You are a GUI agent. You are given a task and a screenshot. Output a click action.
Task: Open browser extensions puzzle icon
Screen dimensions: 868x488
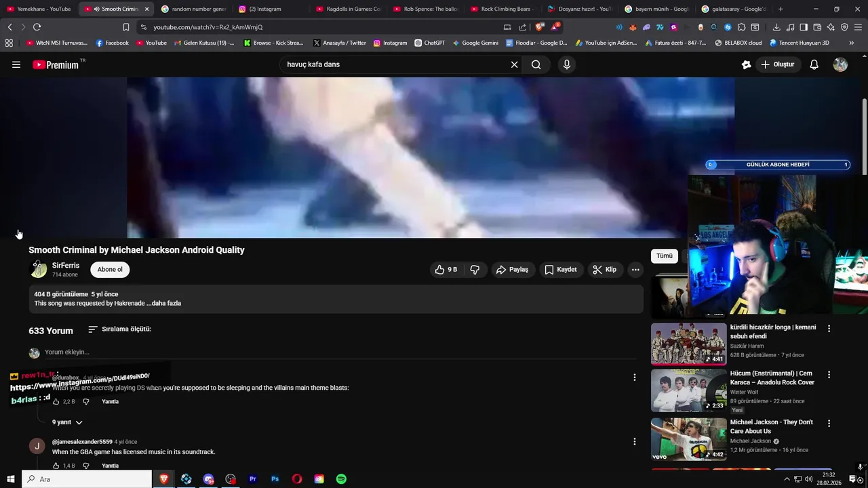point(741,27)
